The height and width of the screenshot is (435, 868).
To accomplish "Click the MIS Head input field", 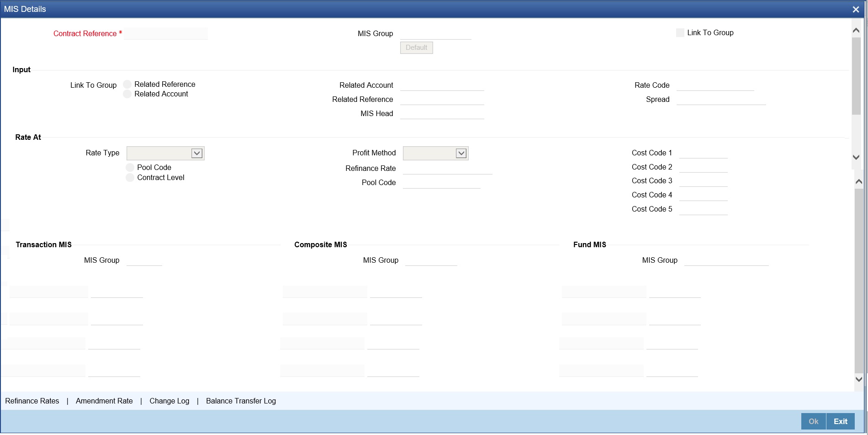I will click(442, 113).
